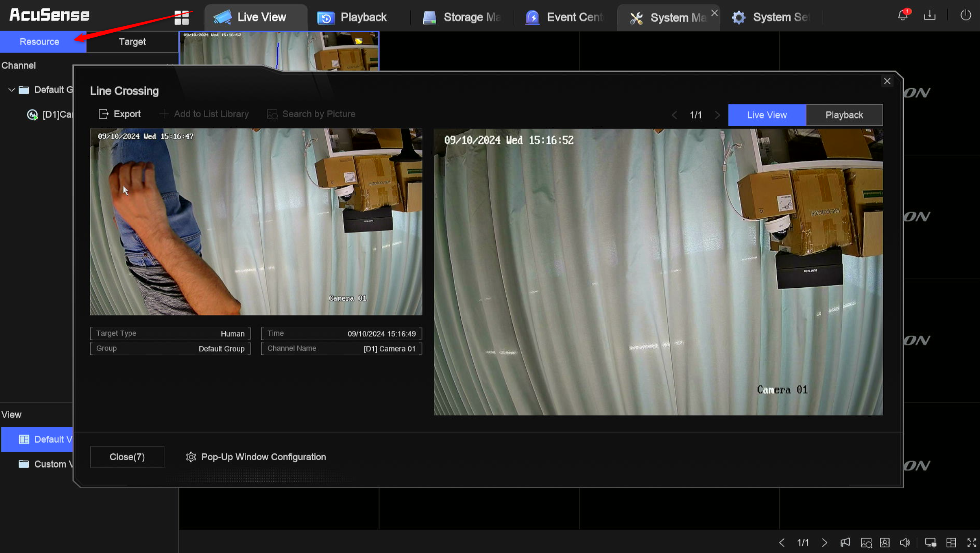The image size is (980, 553).
Task: Open the notification bell with alert badge
Action: pos(902,15)
